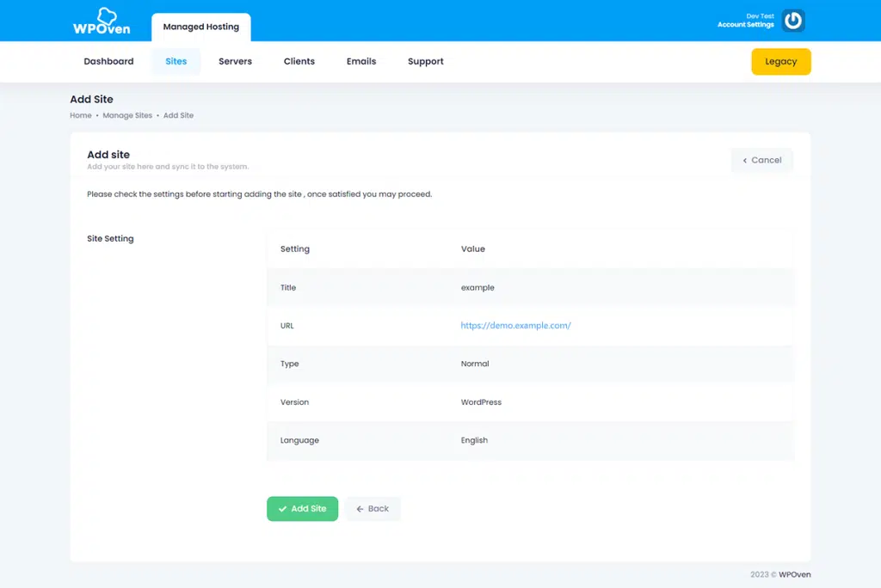Click the 'Title' setting label
This screenshot has height=588, width=881.
[x=287, y=287]
